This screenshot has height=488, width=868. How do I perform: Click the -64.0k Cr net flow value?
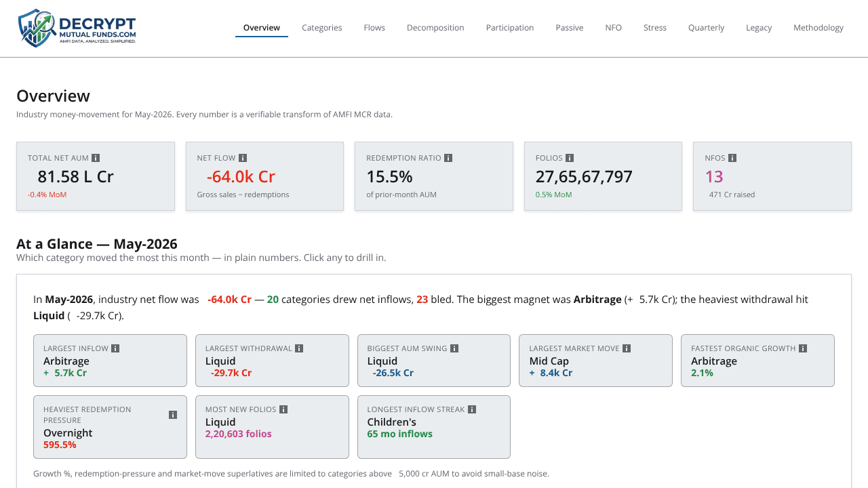(x=241, y=177)
